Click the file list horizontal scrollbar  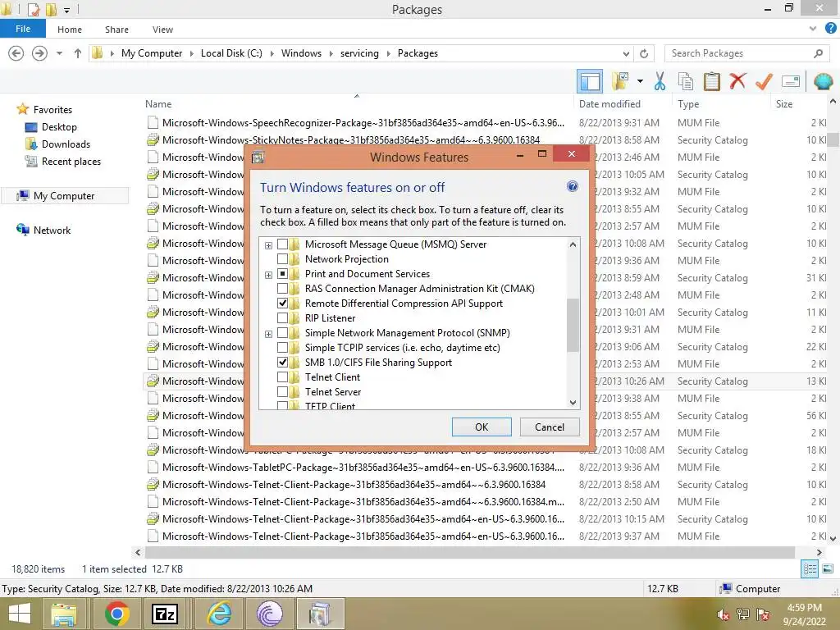[469, 552]
